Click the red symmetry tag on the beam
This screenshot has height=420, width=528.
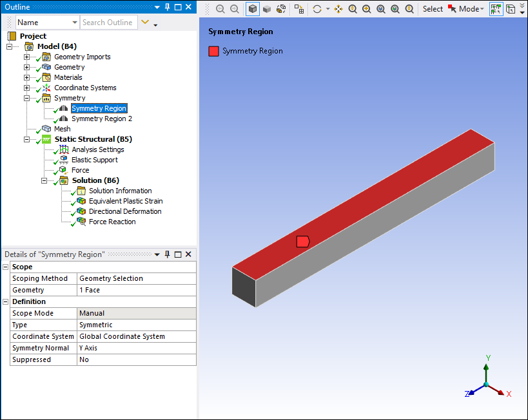click(x=303, y=242)
